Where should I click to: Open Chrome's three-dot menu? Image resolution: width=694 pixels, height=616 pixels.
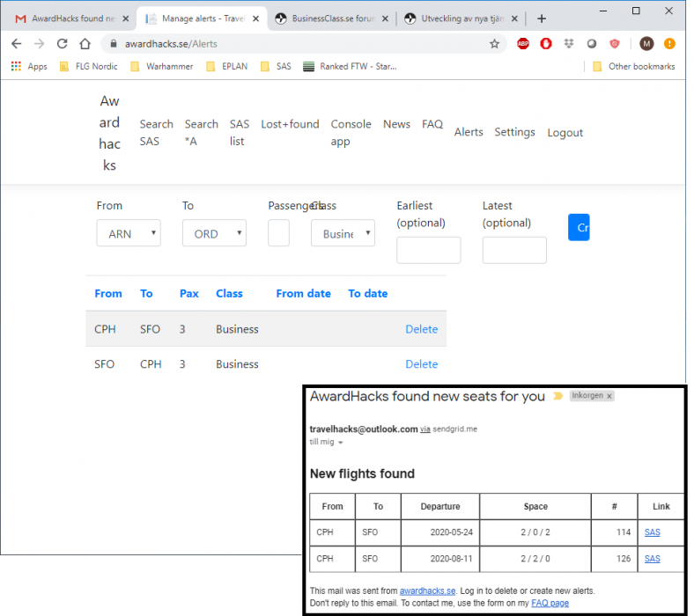point(669,43)
